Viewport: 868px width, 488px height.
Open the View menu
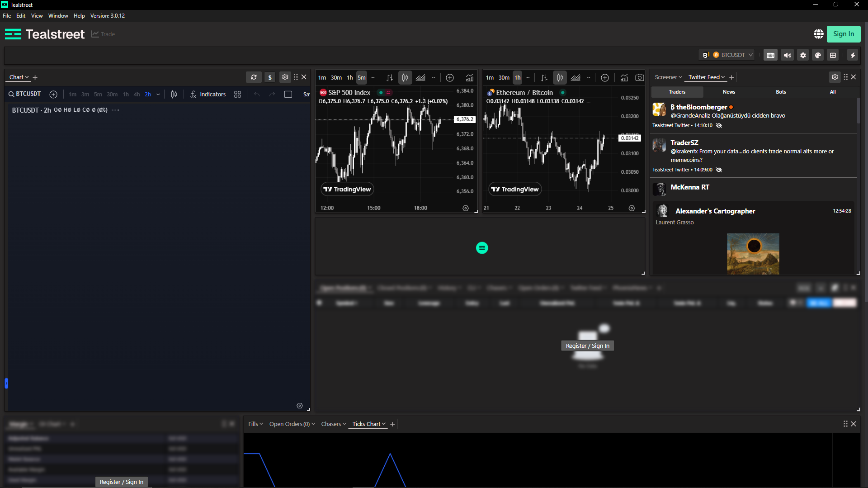37,16
